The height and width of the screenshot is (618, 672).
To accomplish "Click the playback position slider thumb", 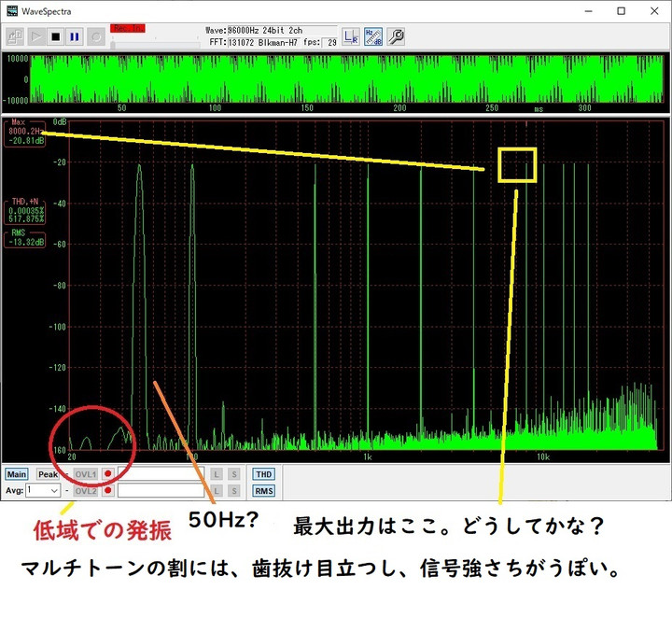I will (113, 44).
